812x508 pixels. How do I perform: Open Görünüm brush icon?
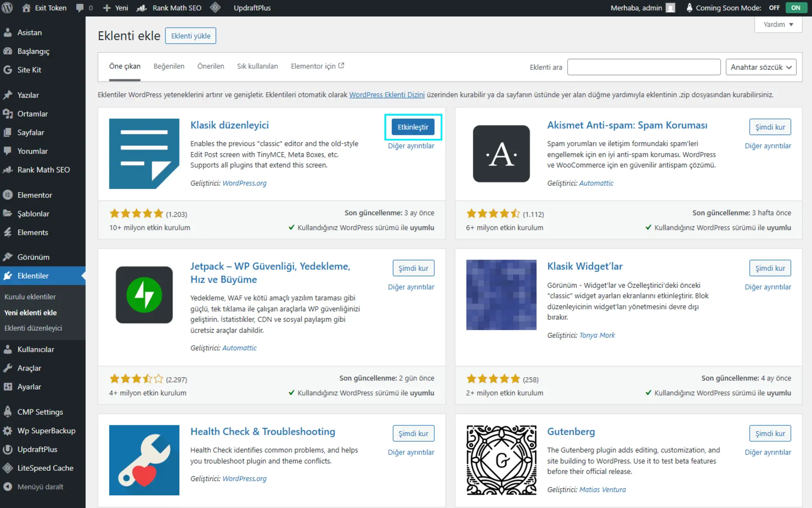click(x=8, y=257)
